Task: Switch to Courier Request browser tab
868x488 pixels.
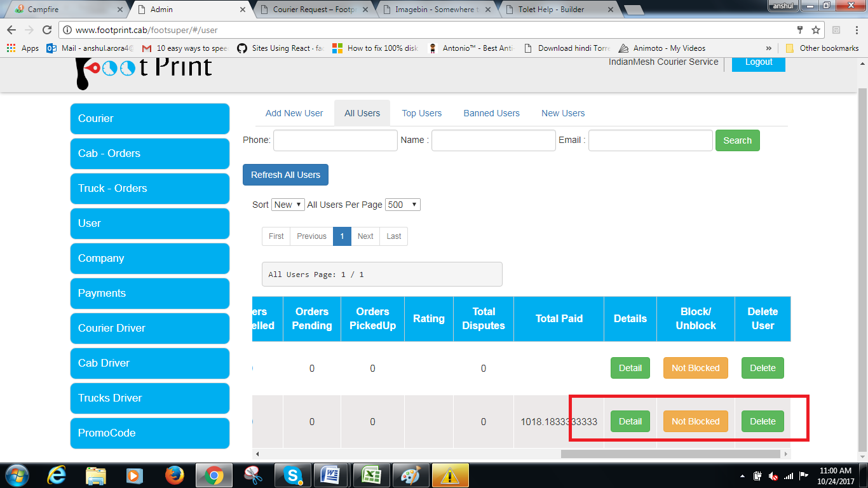Action: point(315,10)
